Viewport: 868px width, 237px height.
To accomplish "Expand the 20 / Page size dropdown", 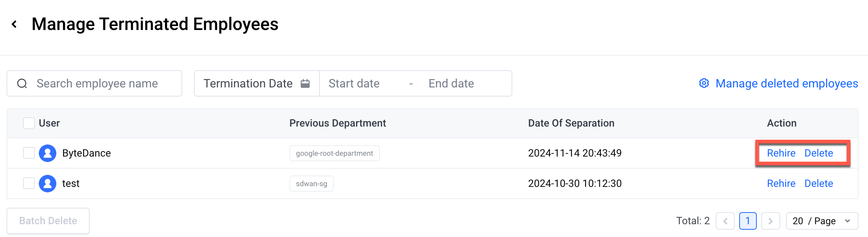I will [822, 221].
